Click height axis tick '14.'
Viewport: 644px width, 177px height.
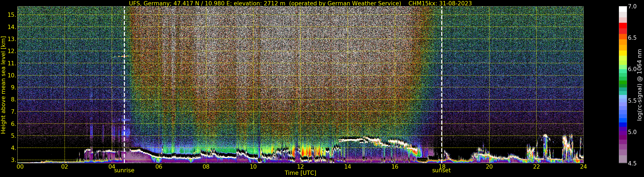(12, 27)
